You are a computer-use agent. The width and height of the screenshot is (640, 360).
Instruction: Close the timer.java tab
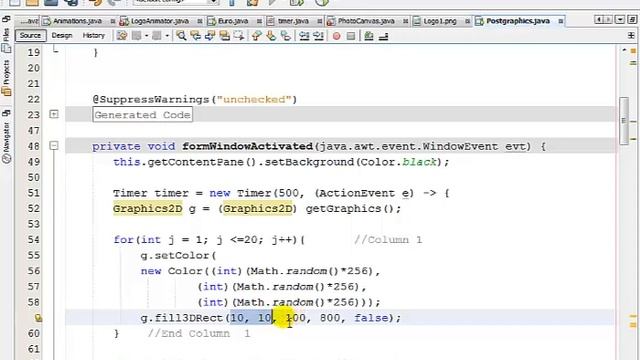click(x=320, y=21)
